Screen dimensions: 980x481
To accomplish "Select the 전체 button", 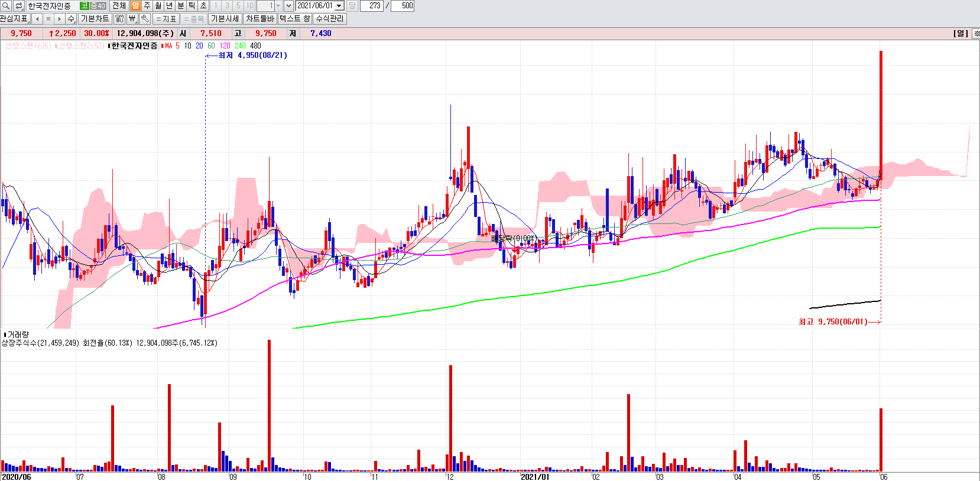I will 119,6.
